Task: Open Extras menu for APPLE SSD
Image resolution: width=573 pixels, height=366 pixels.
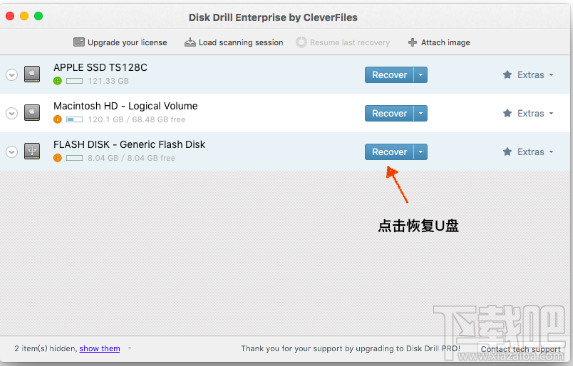Action: pos(528,75)
